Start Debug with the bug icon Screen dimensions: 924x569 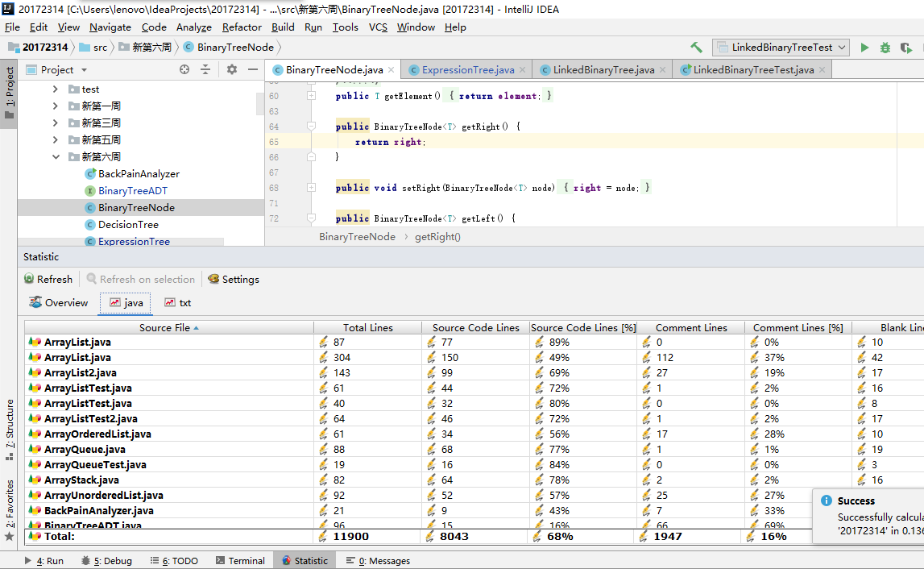tap(885, 48)
